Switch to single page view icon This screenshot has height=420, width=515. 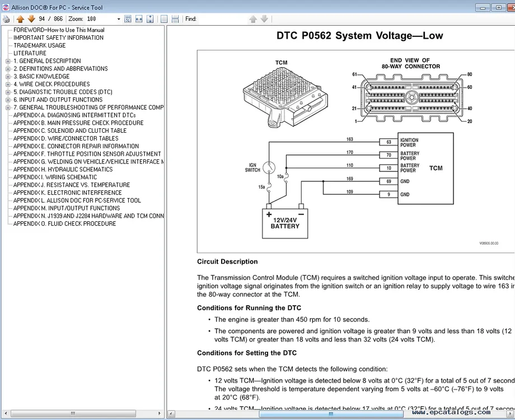click(163, 18)
